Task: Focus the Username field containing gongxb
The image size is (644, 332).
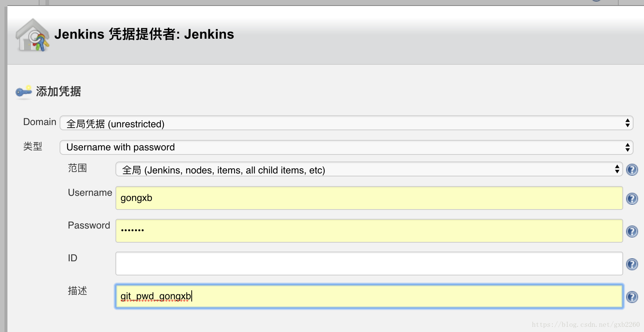Action: (x=369, y=198)
